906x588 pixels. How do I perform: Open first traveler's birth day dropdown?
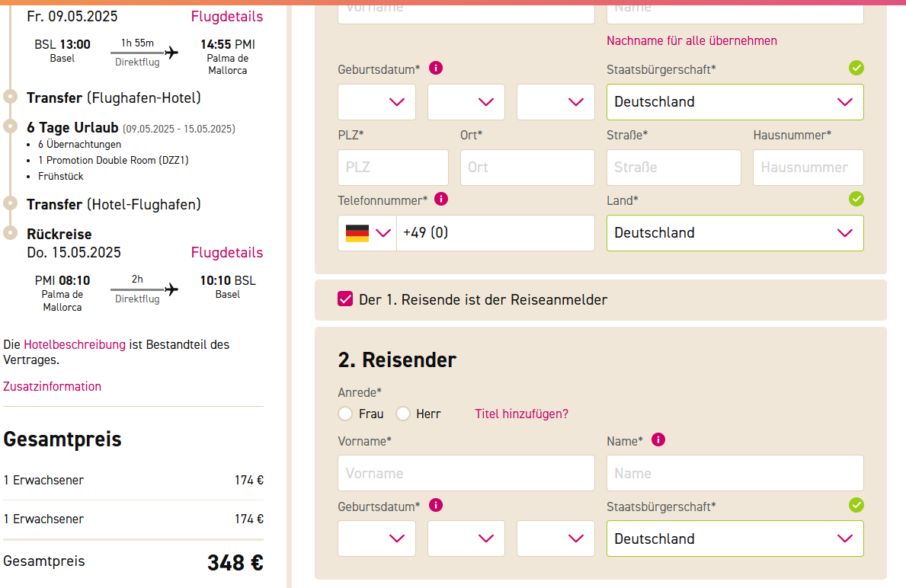coord(376,102)
